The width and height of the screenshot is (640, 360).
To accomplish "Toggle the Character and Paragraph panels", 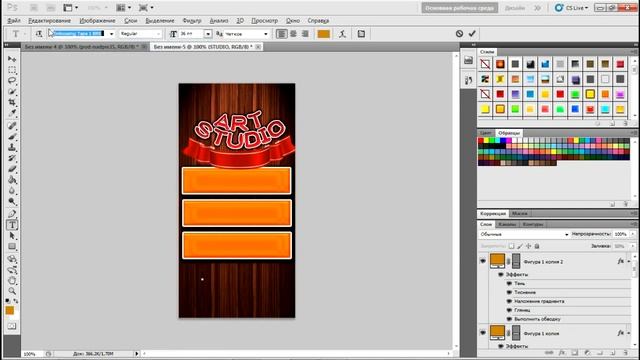I will pos(361,34).
